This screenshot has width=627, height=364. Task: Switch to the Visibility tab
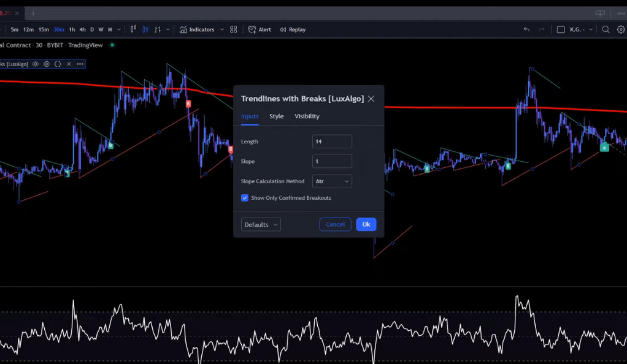(307, 116)
